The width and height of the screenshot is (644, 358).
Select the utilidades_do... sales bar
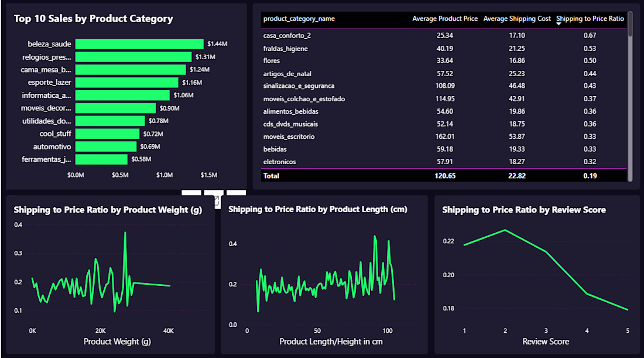tap(110, 121)
